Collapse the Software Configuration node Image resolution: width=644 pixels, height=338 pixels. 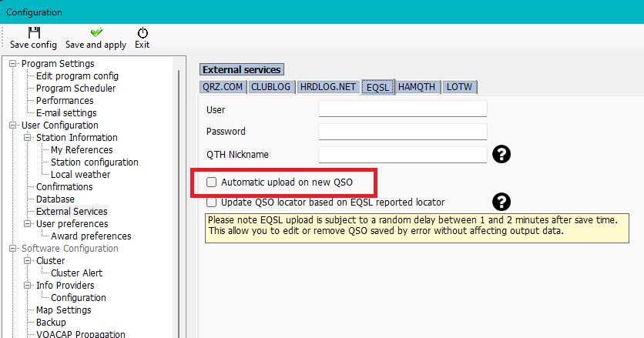[x=13, y=249]
